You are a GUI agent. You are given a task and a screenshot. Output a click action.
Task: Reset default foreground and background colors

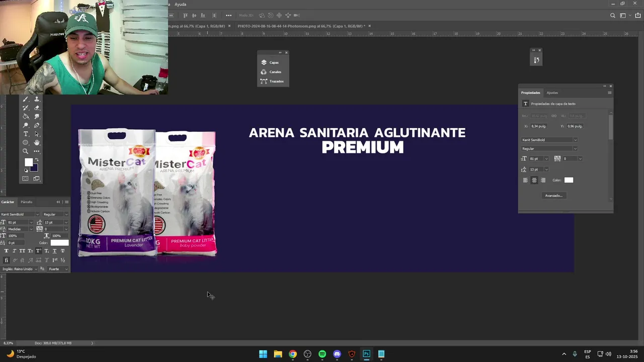(x=26, y=170)
